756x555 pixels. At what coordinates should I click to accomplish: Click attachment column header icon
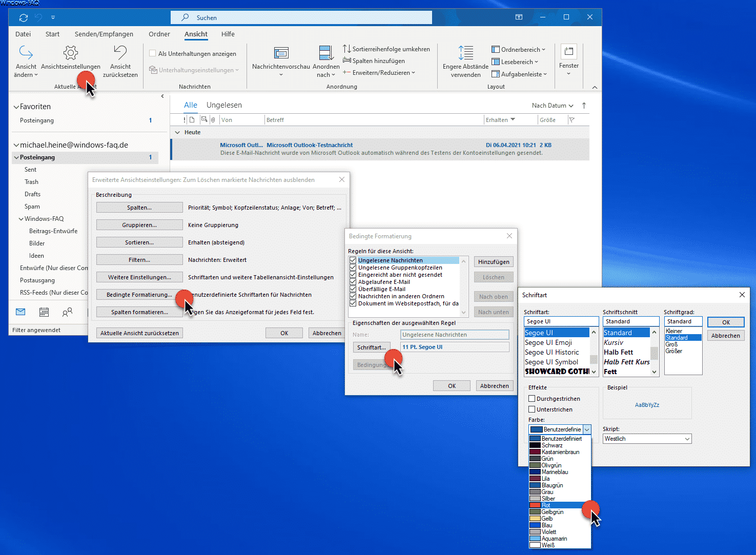[213, 120]
